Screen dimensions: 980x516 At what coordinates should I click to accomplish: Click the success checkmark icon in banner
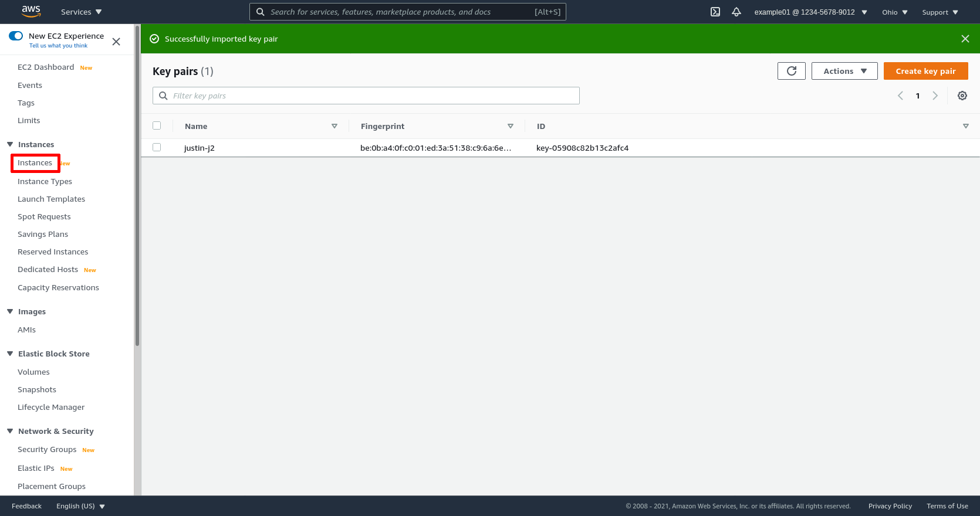(154, 39)
